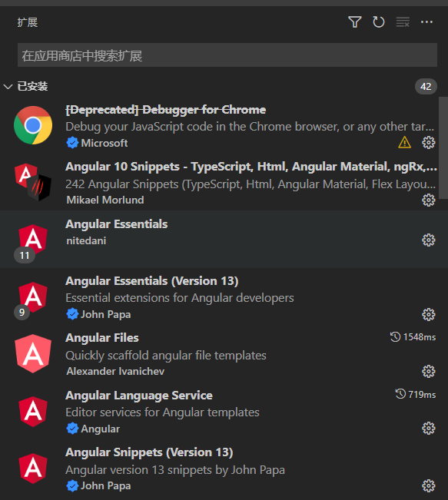
Task: Open Angular Snippets (Version 13) logo icon
Action: coord(33,469)
